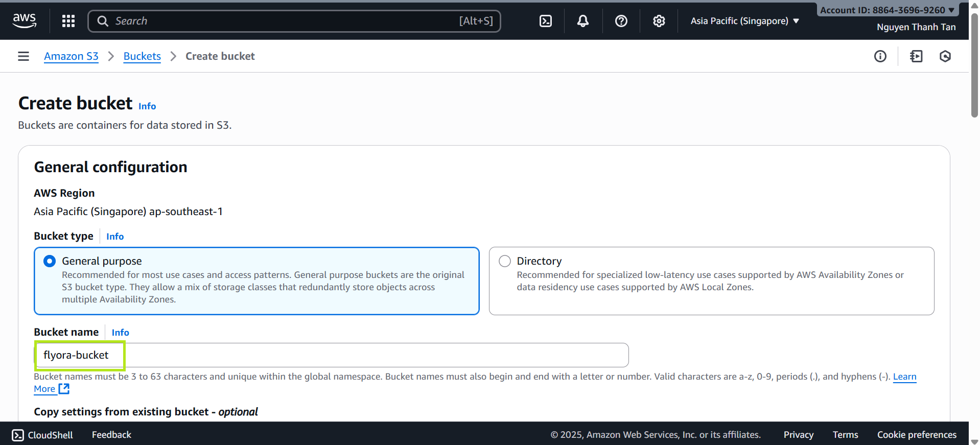Open Cookie preferences in footer
The height and width of the screenshot is (445, 980).
tap(917, 435)
